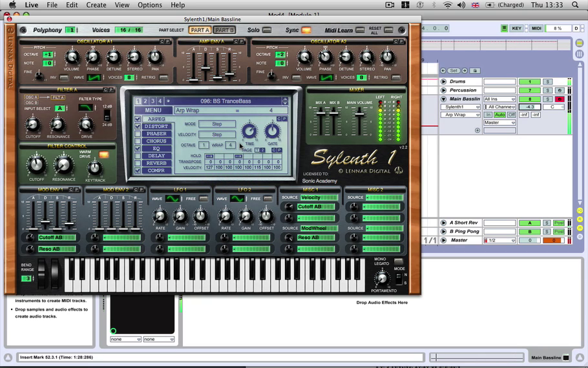Open the Edit menu
This screenshot has width=588, height=368.
72,5
